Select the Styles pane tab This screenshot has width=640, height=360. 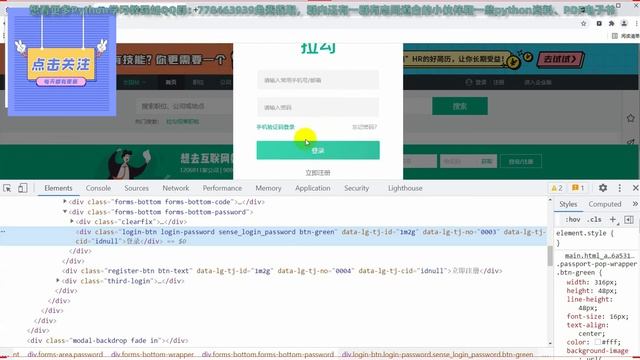(568, 204)
